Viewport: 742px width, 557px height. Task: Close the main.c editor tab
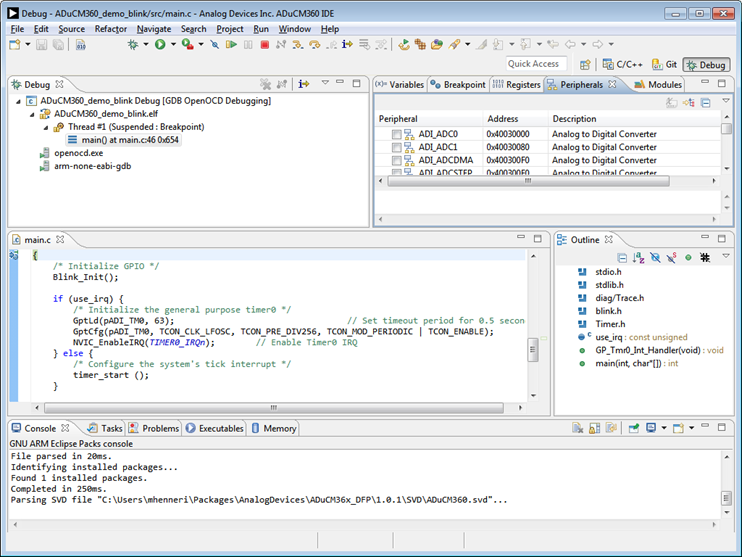pyautogui.click(x=60, y=239)
